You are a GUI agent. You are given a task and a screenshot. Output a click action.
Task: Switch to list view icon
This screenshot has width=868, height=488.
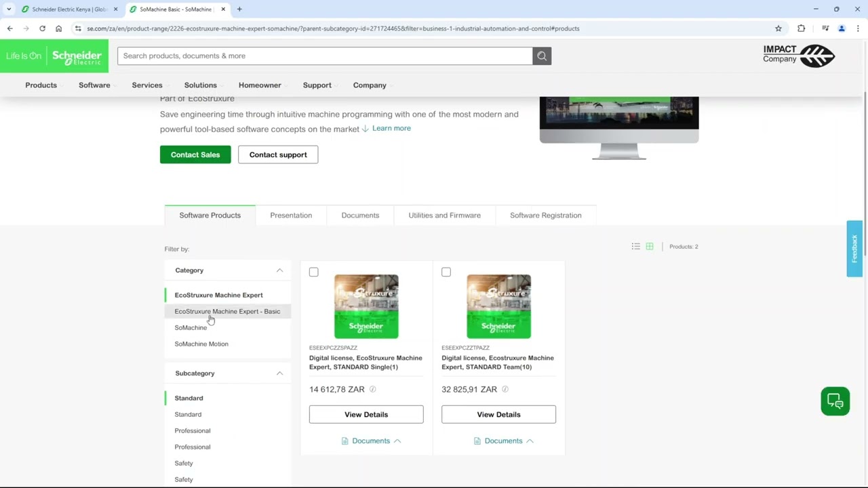click(x=635, y=247)
